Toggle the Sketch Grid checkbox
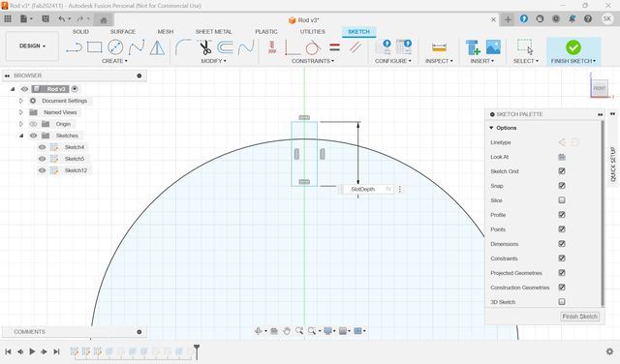 [x=562, y=171]
